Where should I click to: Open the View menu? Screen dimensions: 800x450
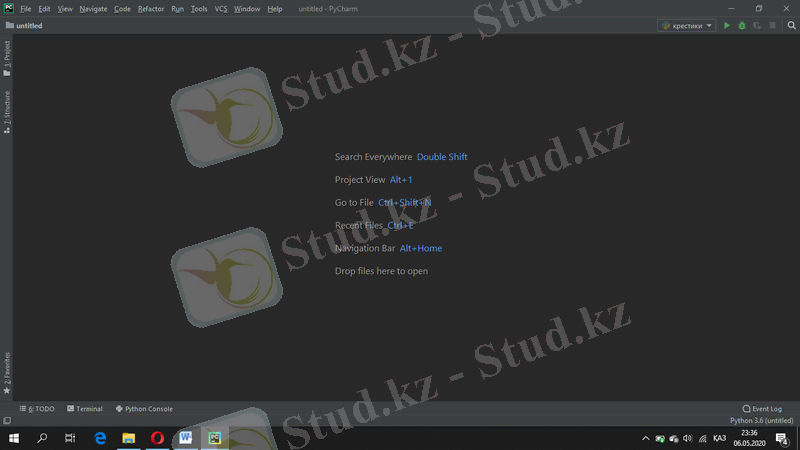[65, 9]
